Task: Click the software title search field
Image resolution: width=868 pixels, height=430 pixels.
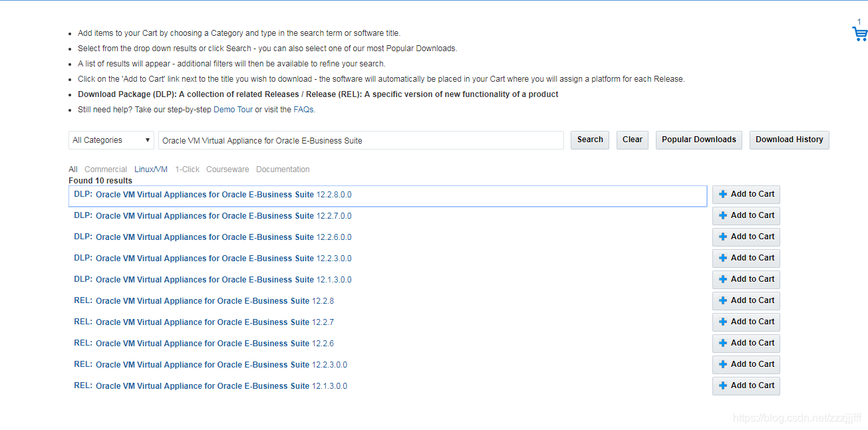Action: (361, 140)
